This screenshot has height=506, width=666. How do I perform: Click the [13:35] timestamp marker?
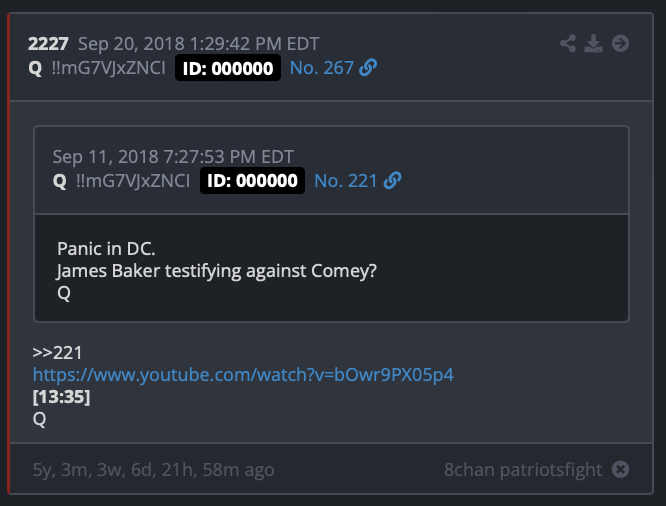click(61, 397)
